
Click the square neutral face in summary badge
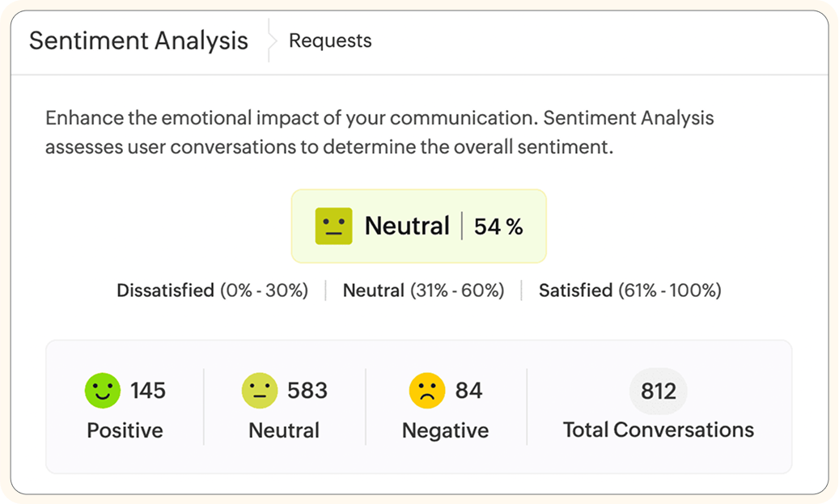point(333,226)
